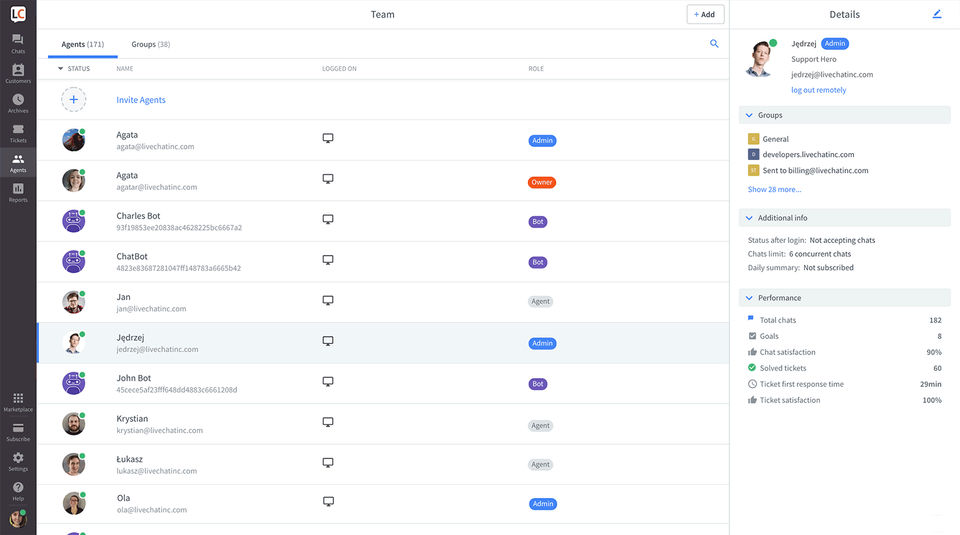Sort agents by Status column

tap(74, 69)
